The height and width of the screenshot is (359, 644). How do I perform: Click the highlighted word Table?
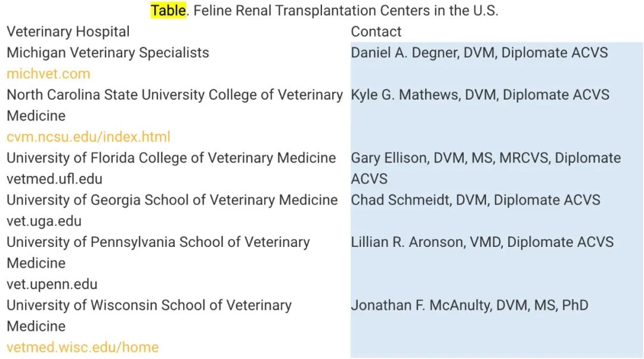(168, 11)
